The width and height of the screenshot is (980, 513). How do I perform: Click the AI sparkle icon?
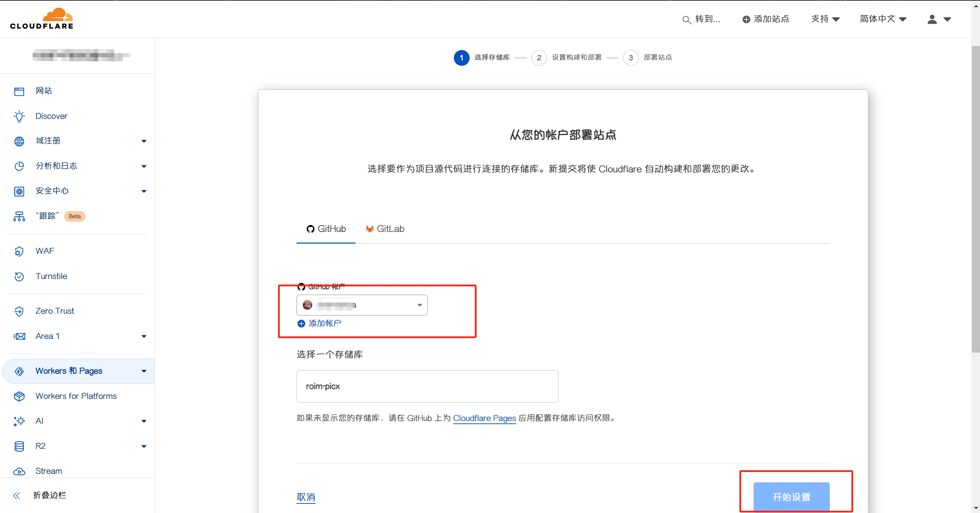coord(19,421)
